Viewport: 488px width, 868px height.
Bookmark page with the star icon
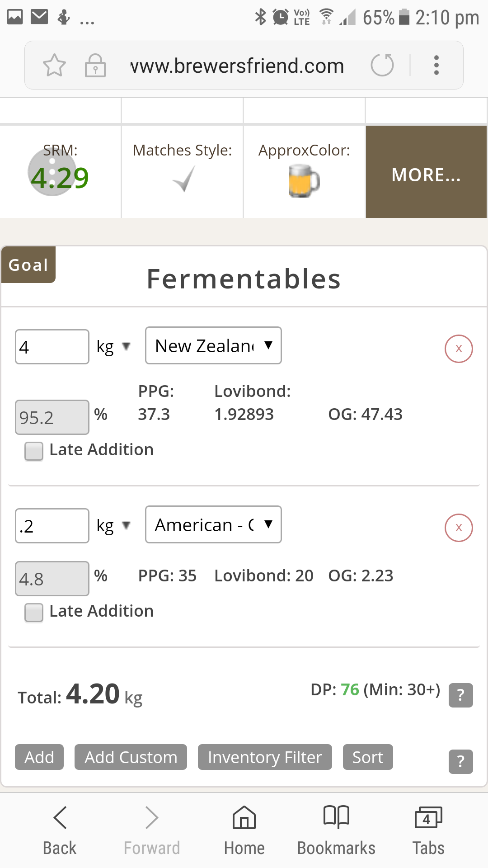(54, 66)
